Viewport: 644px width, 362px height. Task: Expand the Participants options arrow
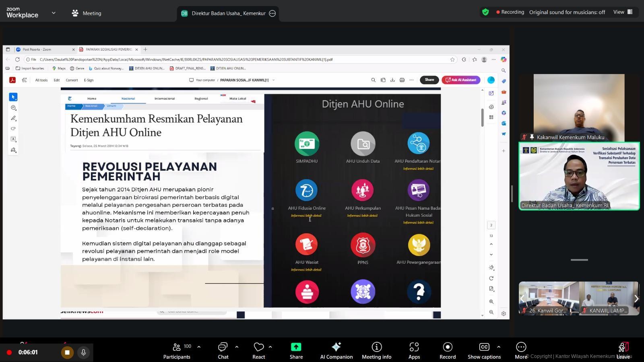point(199,347)
